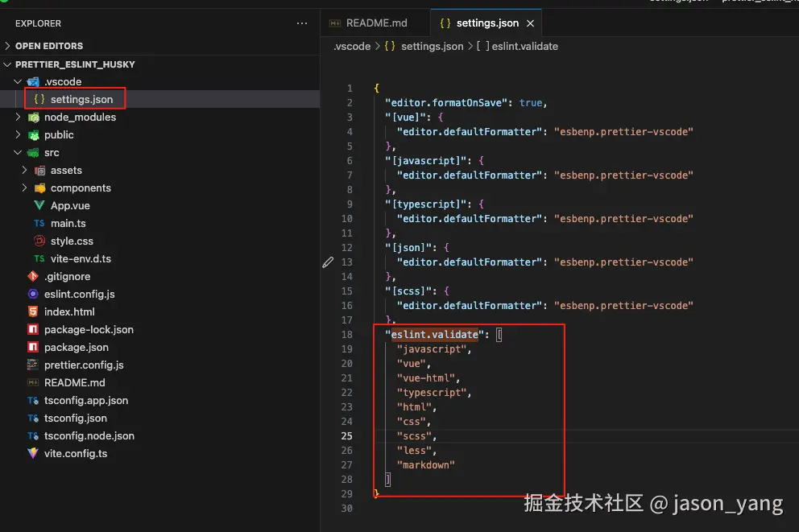Viewport: 799px width, 532px height.
Task: Expand the OPEN EDITORS section
Action: pyautogui.click(x=7, y=46)
